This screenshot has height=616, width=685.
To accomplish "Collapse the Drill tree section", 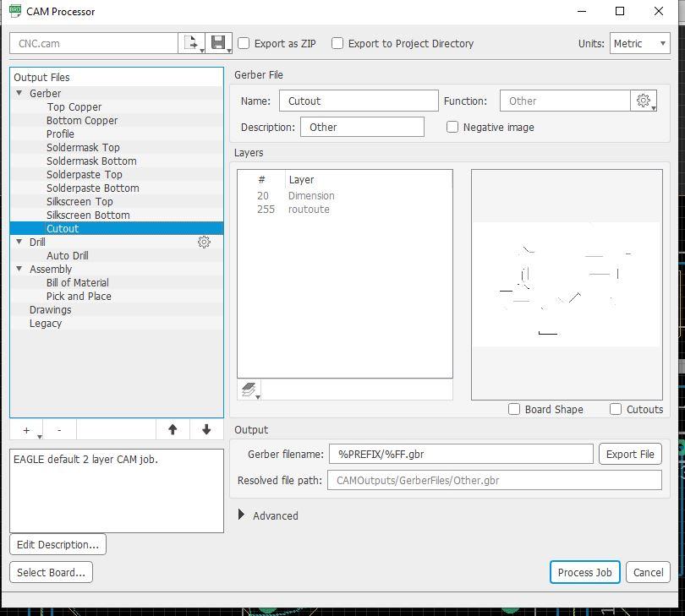I will tap(19, 242).
